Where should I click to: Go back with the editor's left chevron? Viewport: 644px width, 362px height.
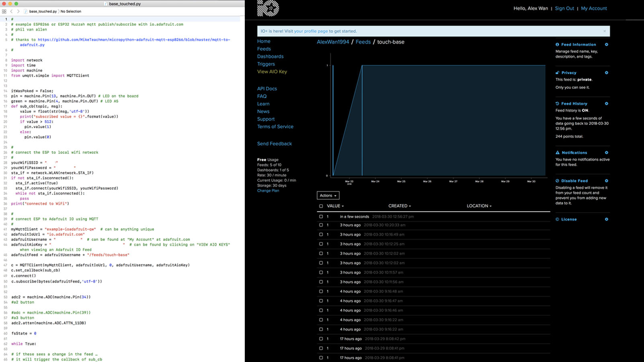[x=12, y=11]
